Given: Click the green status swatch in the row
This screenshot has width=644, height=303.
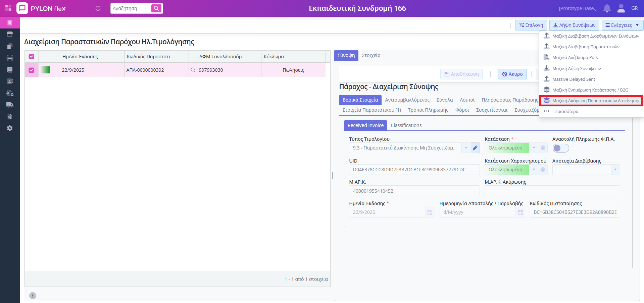Looking at the screenshot, I should [45, 70].
